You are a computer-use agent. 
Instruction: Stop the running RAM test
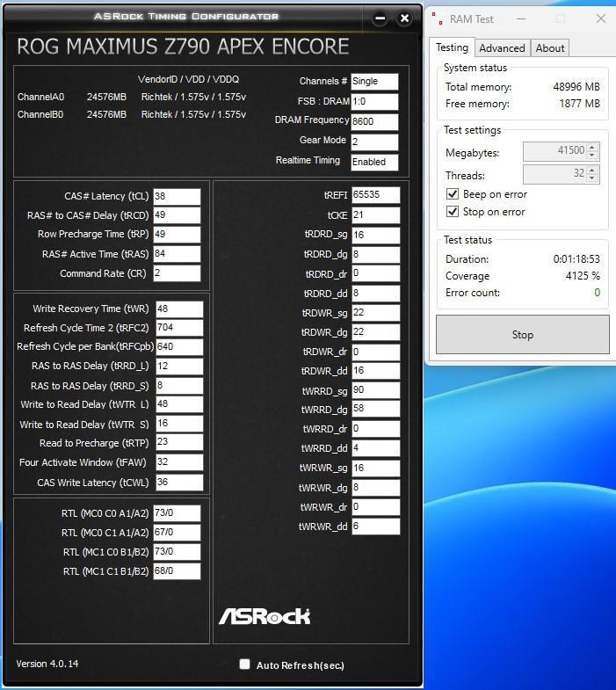522,334
